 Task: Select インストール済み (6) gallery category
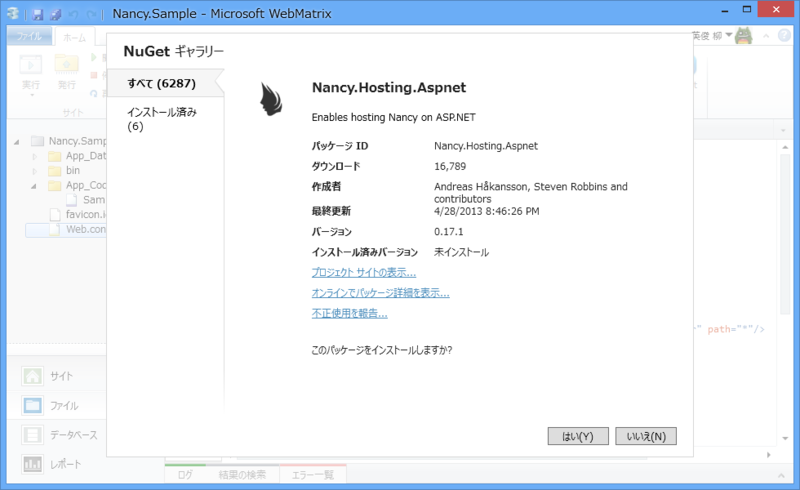162,119
